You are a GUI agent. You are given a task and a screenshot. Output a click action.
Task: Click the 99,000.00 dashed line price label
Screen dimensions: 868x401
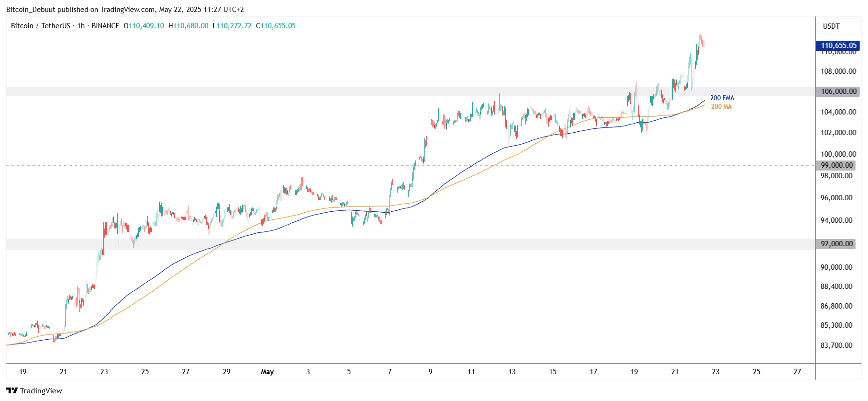[x=837, y=165]
